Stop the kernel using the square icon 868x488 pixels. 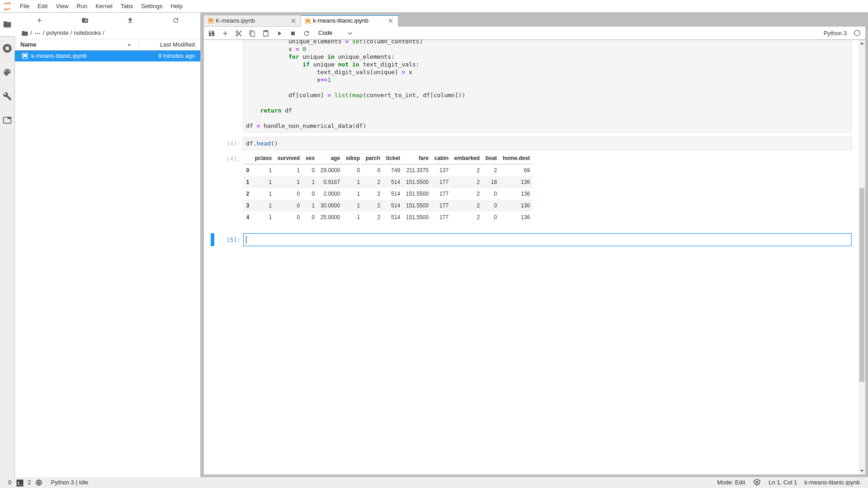292,33
